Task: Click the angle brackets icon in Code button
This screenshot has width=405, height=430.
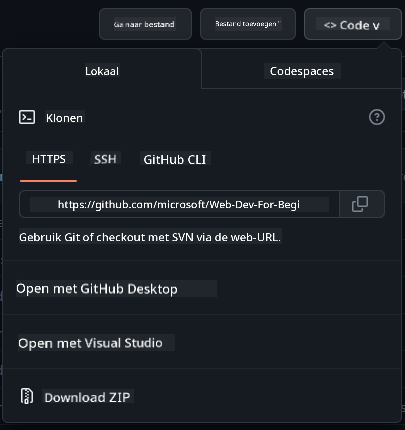Action: [330, 25]
